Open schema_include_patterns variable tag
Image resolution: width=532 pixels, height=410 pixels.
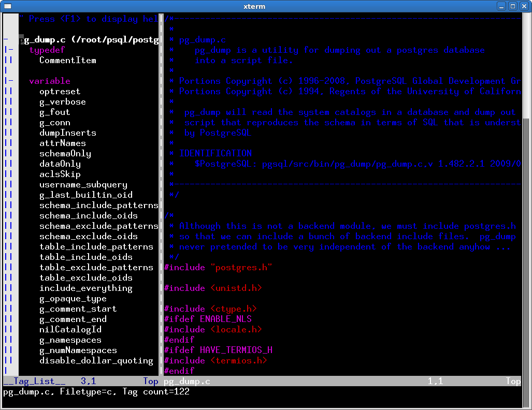pyautogui.click(x=99, y=205)
